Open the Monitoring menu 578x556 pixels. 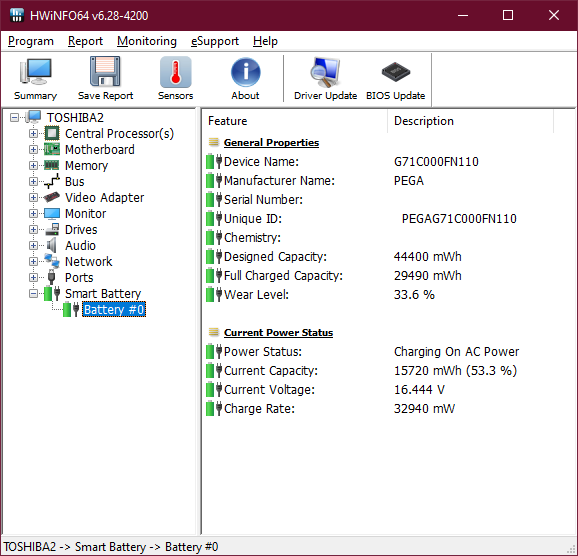147,41
